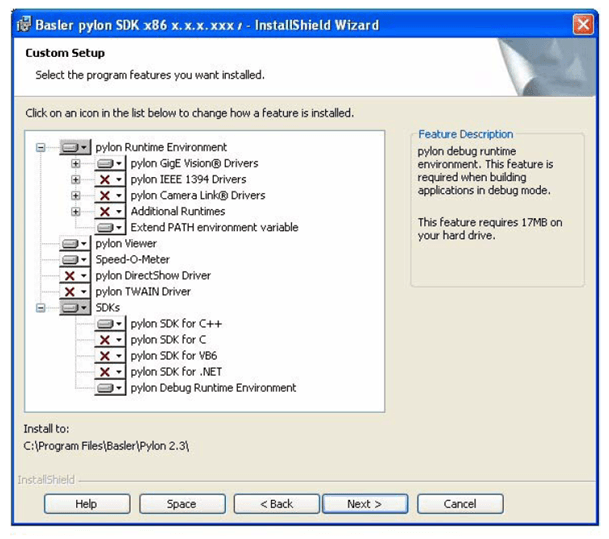Select the pylon SDK for C label

(x=168, y=339)
